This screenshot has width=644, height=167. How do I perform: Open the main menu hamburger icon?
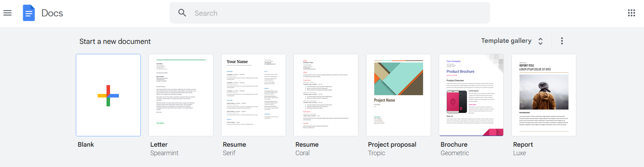point(7,13)
